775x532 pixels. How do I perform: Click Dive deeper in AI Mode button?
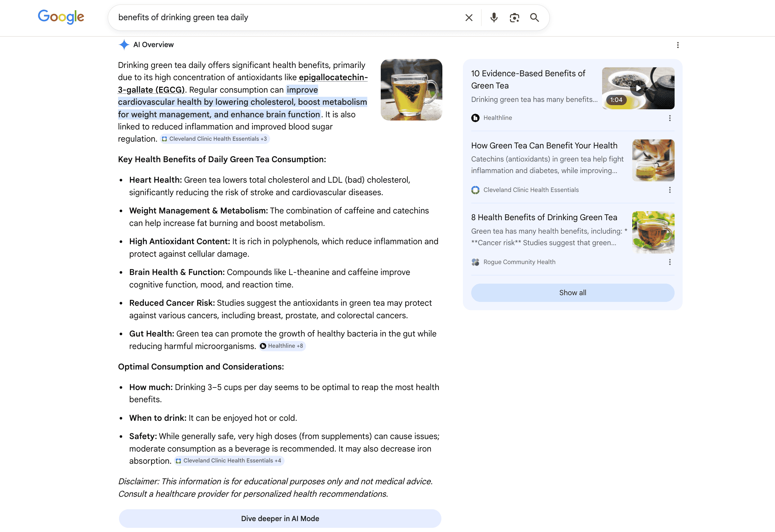tap(280, 518)
